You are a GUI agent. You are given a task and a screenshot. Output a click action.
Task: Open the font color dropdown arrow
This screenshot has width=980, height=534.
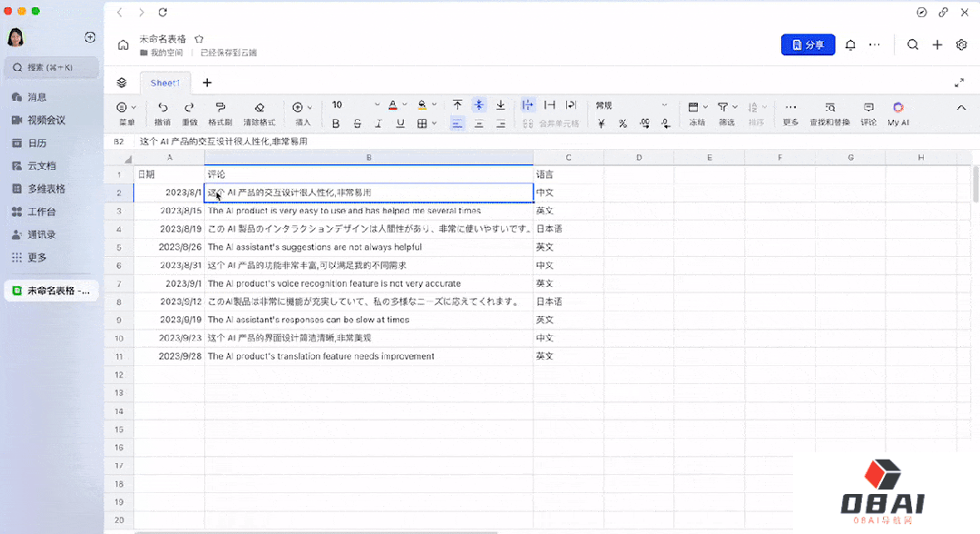tap(406, 105)
